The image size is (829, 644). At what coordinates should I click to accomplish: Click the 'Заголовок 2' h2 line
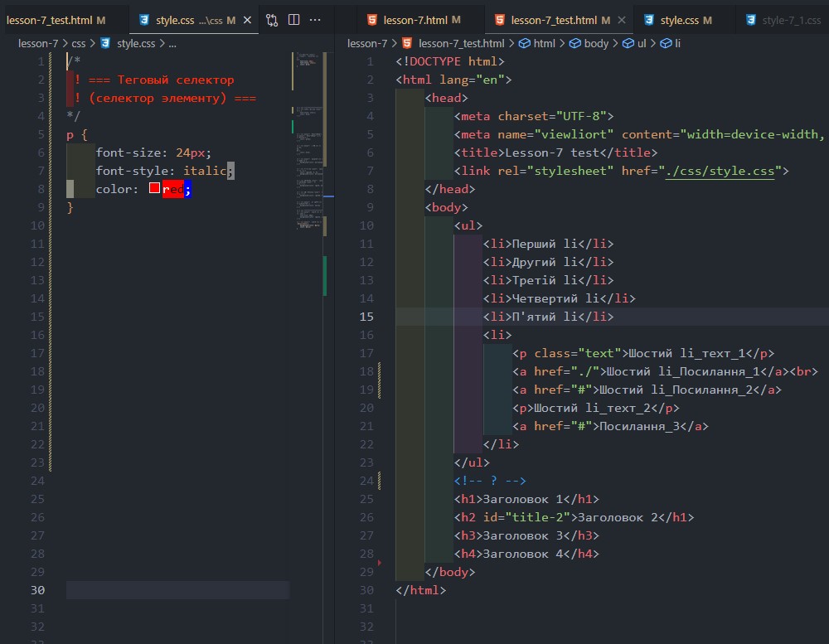pyautogui.click(x=574, y=518)
